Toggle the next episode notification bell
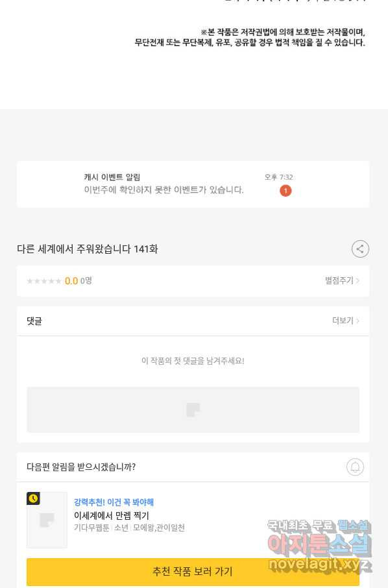Viewport: 388px width, 588px height. pos(355,467)
